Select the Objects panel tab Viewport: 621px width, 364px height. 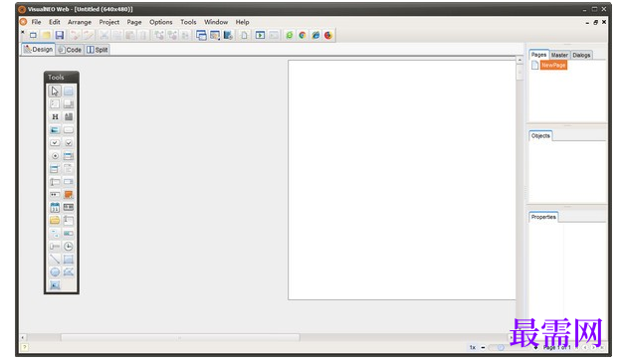(x=540, y=135)
